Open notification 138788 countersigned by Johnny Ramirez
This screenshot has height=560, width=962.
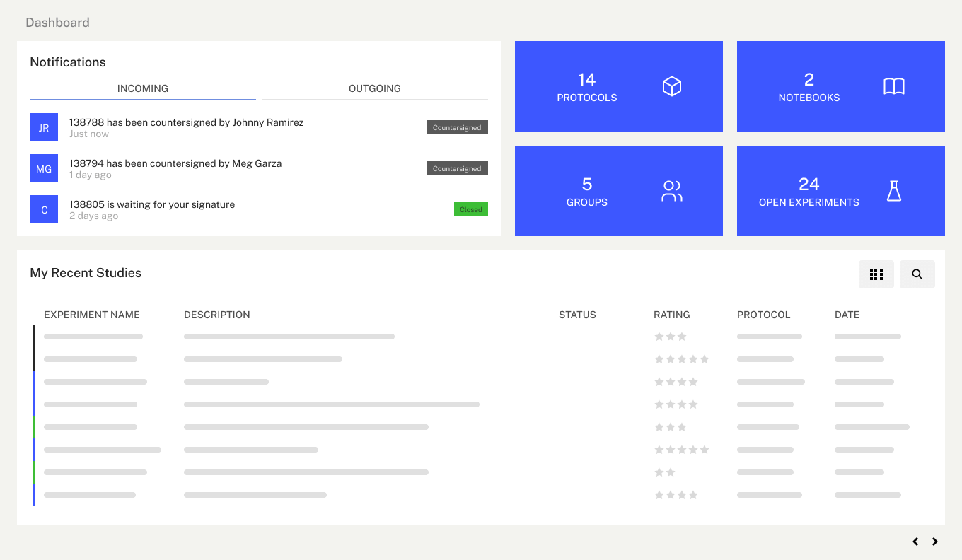point(187,122)
